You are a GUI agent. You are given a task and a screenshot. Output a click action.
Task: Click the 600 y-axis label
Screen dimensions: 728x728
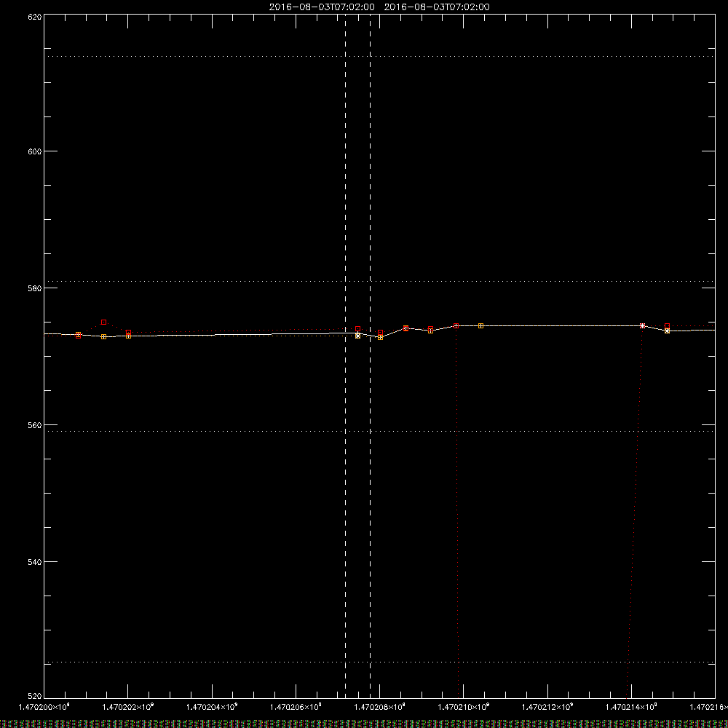(35, 151)
